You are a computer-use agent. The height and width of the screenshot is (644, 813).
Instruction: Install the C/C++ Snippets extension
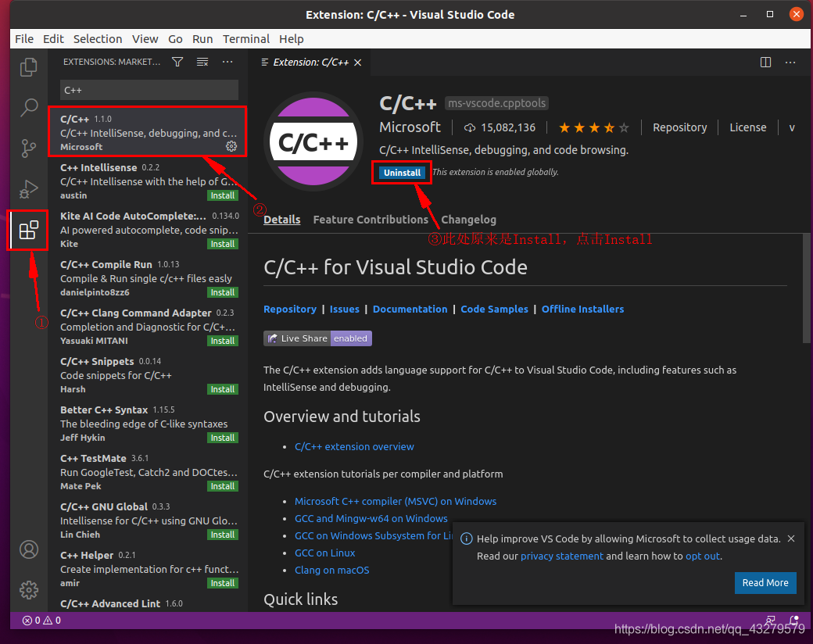223,389
